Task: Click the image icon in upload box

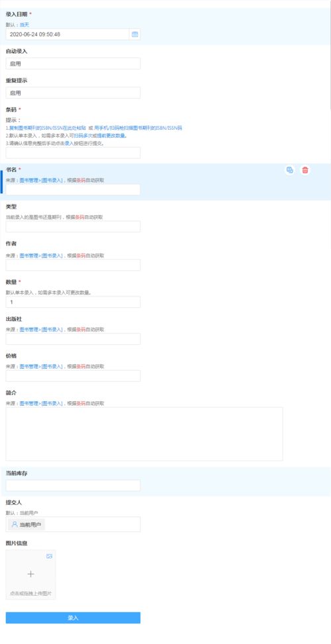Action: click(x=49, y=556)
